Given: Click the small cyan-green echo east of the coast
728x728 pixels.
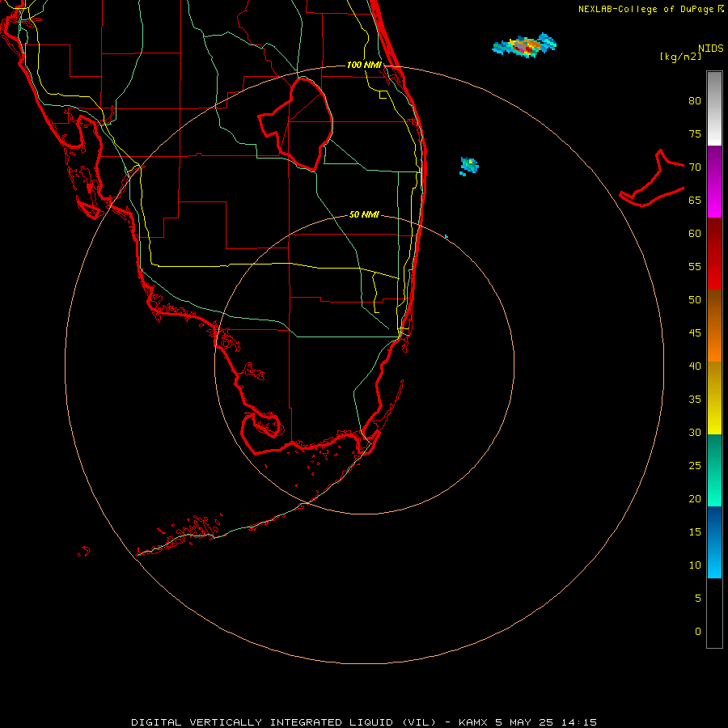Looking at the screenshot, I should coord(469,166).
